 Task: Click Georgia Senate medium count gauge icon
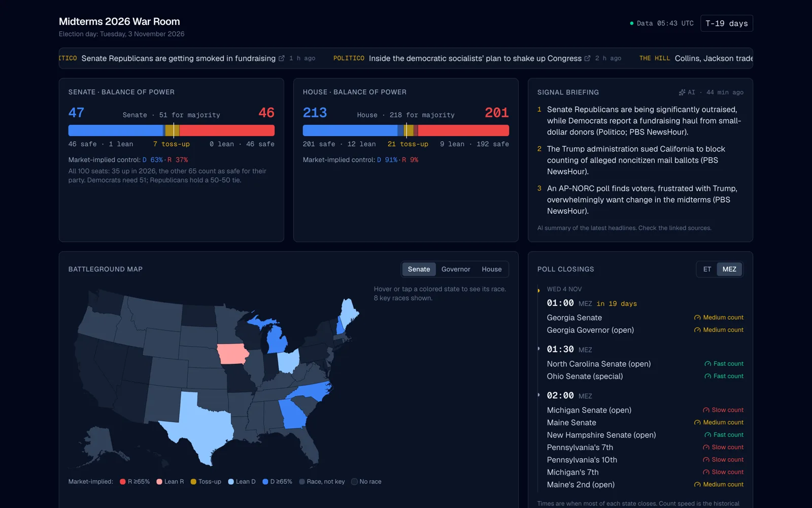(697, 317)
